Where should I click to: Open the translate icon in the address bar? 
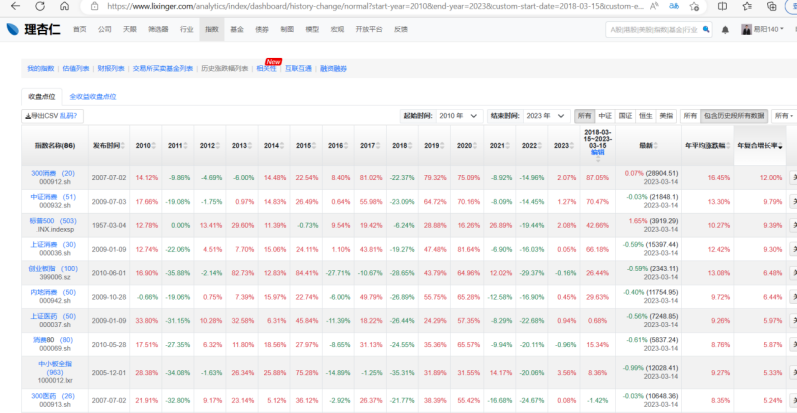pyautogui.click(x=674, y=6)
